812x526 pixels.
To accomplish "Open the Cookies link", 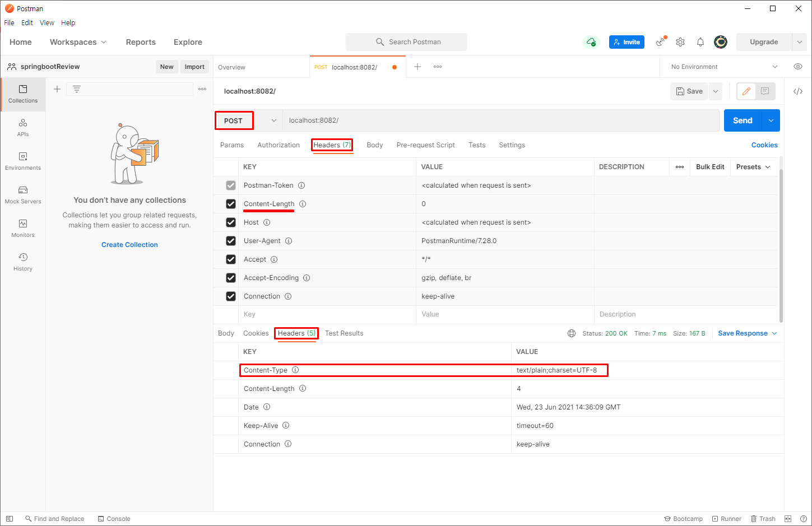I will [764, 145].
